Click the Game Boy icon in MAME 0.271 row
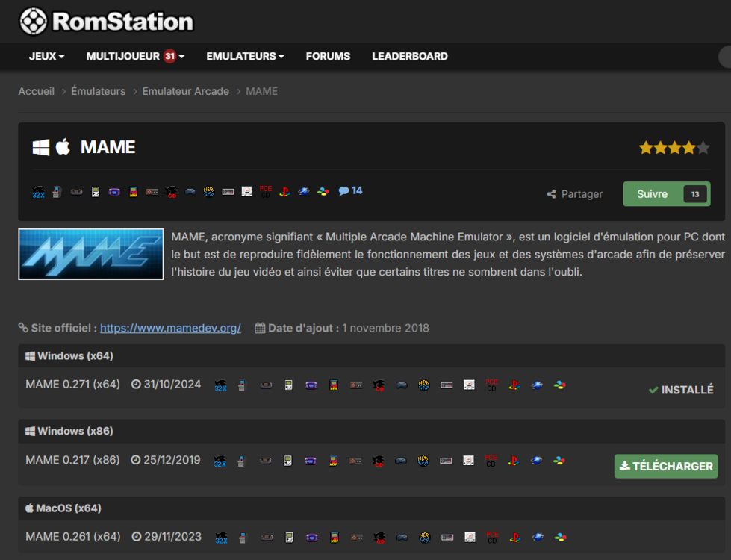 tap(288, 385)
